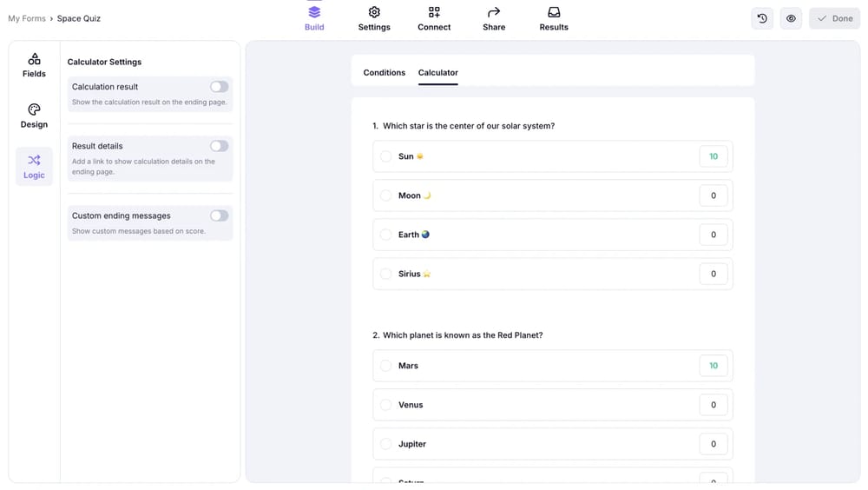Click the solar system center question text
Screen dimensions: 868x490
click(469, 126)
